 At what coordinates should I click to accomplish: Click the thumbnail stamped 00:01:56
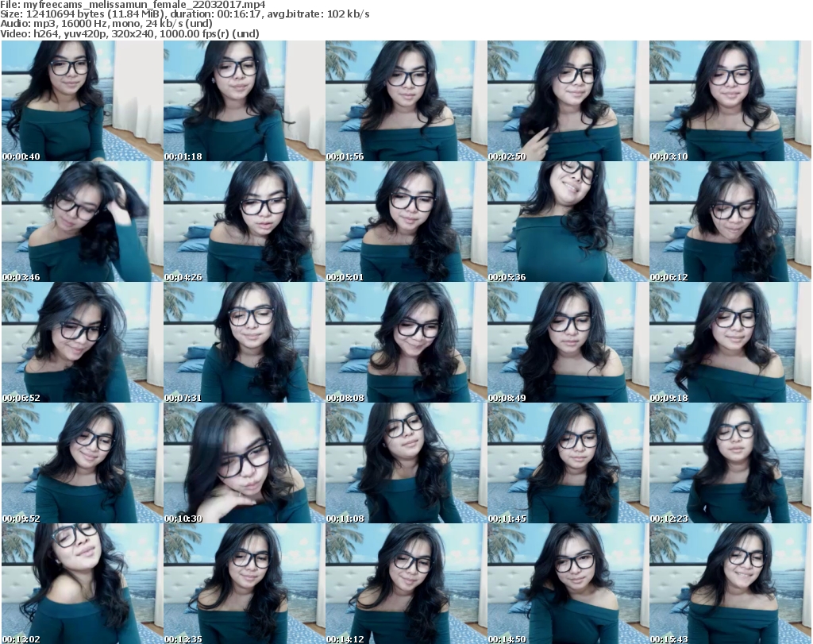point(406,101)
